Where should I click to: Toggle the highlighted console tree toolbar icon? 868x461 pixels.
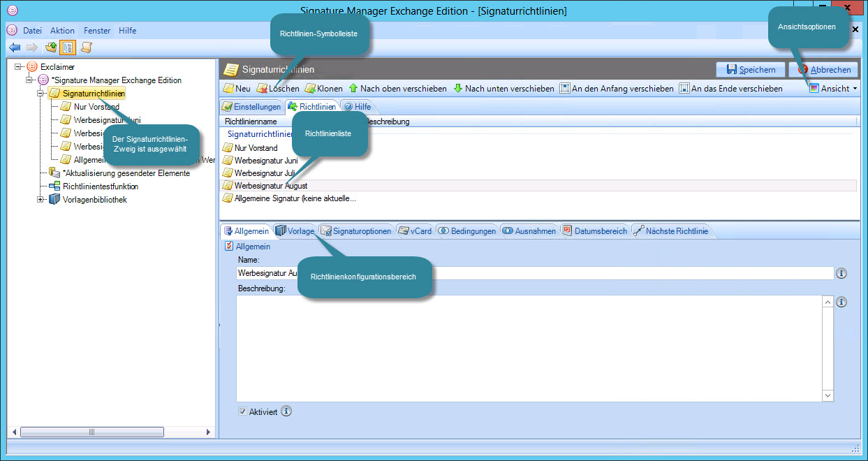(x=68, y=47)
